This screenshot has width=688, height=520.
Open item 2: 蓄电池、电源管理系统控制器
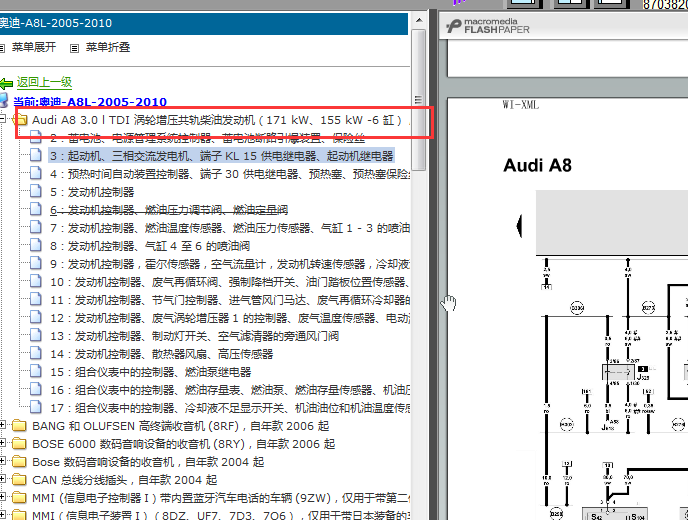208,138
